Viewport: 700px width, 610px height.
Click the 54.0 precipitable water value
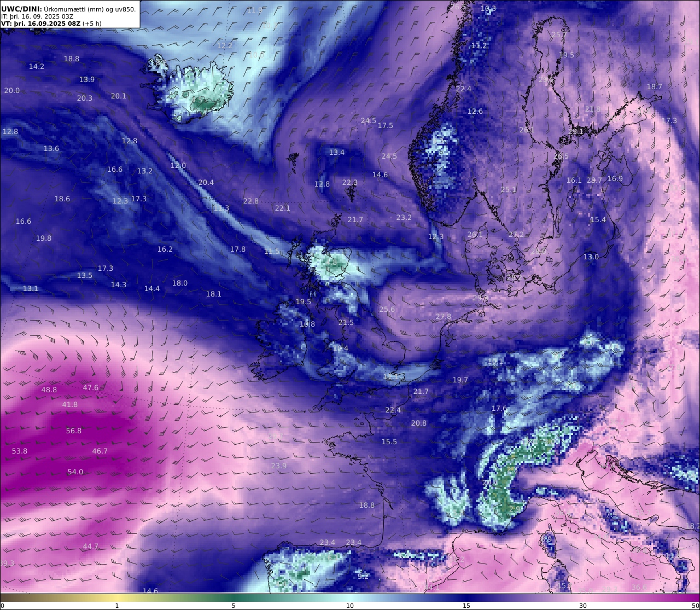tap(75, 472)
